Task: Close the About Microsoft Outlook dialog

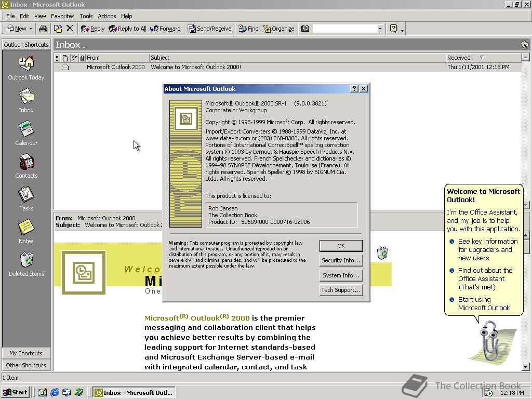Action: [x=363, y=88]
